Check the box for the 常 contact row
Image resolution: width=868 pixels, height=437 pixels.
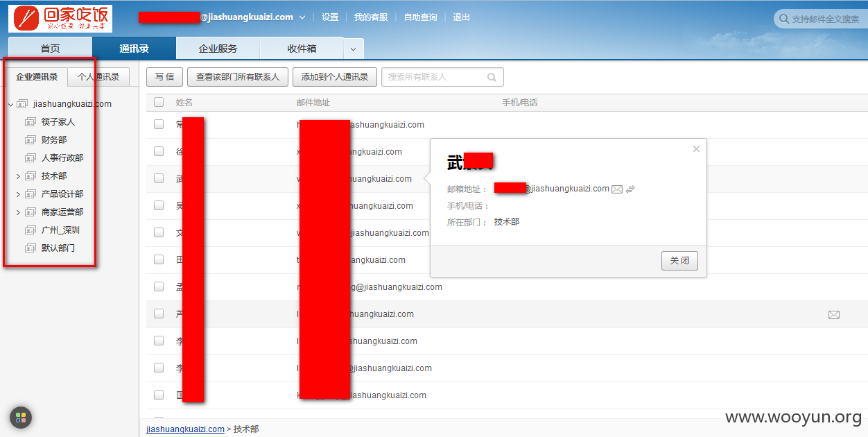click(159, 124)
